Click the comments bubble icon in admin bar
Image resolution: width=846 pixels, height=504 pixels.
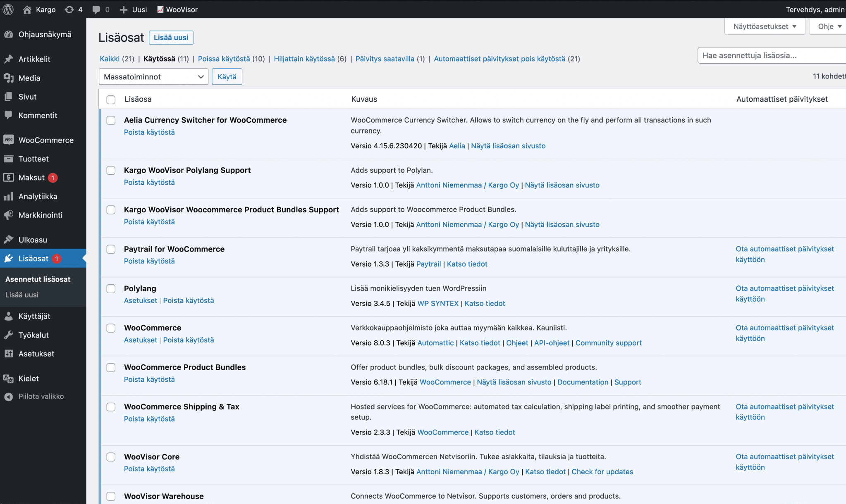tap(96, 9)
